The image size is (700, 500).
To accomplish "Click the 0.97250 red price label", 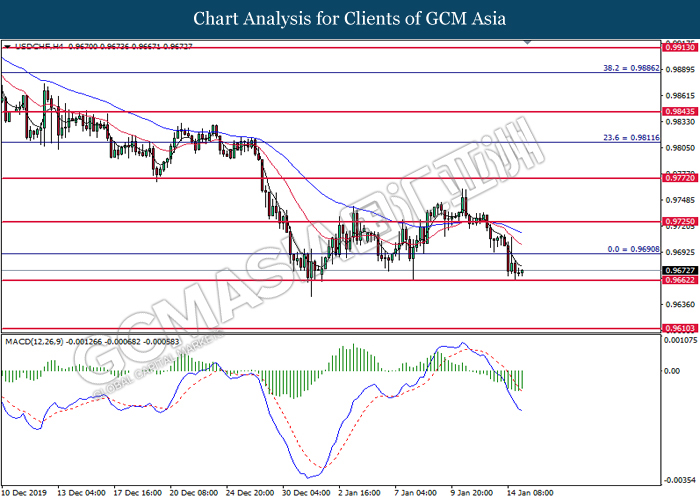I will (680, 221).
